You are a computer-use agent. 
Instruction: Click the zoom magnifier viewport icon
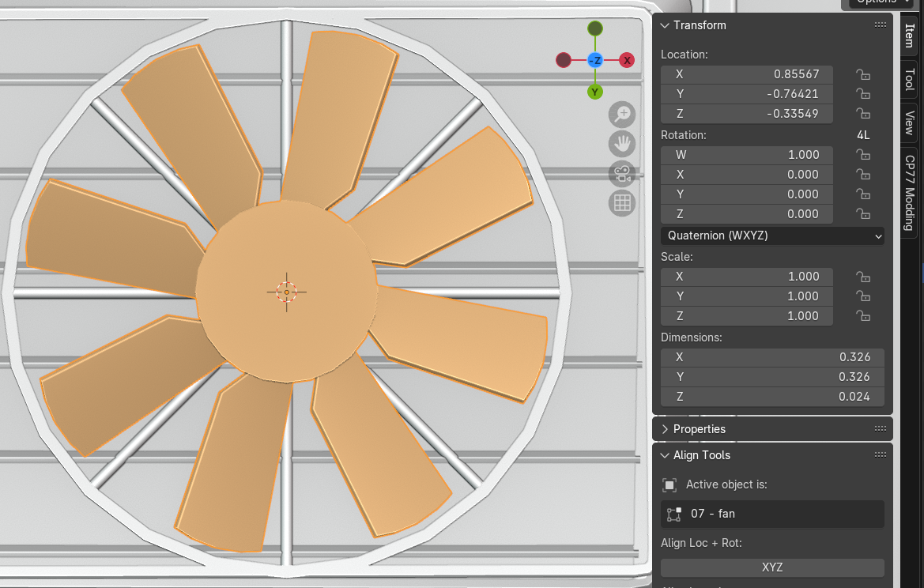pyautogui.click(x=622, y=115)
